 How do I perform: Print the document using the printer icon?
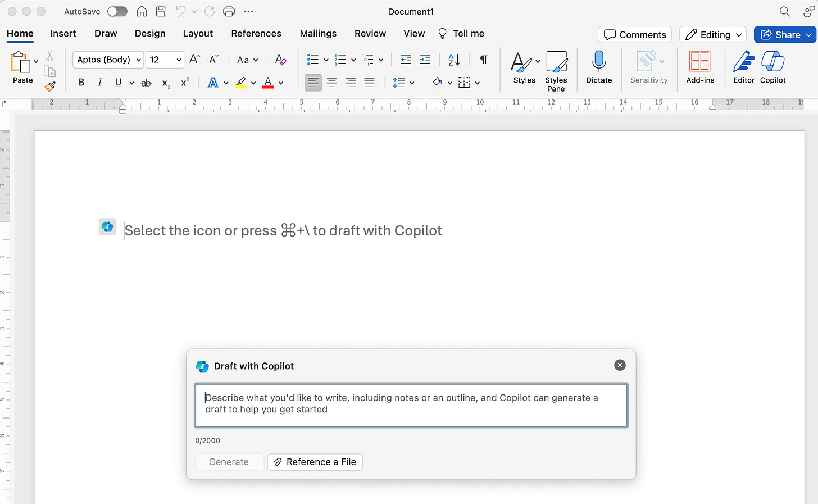pos(229,11)
